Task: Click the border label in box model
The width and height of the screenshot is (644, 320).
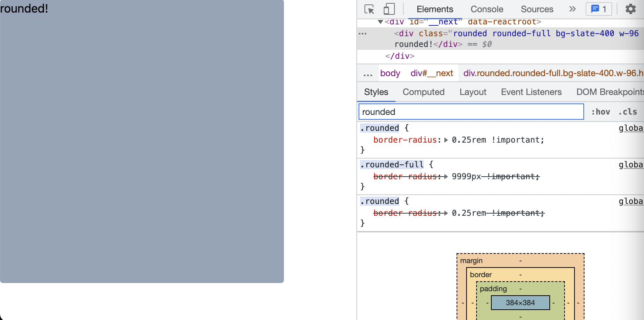Action: coord(481,275)
